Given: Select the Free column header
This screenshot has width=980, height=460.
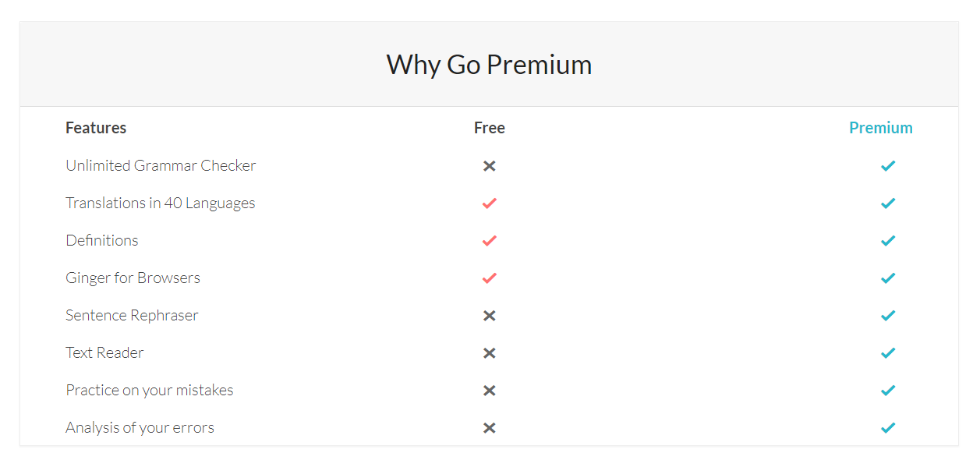Looking at the screenshot, I should (x=490, y=128).
